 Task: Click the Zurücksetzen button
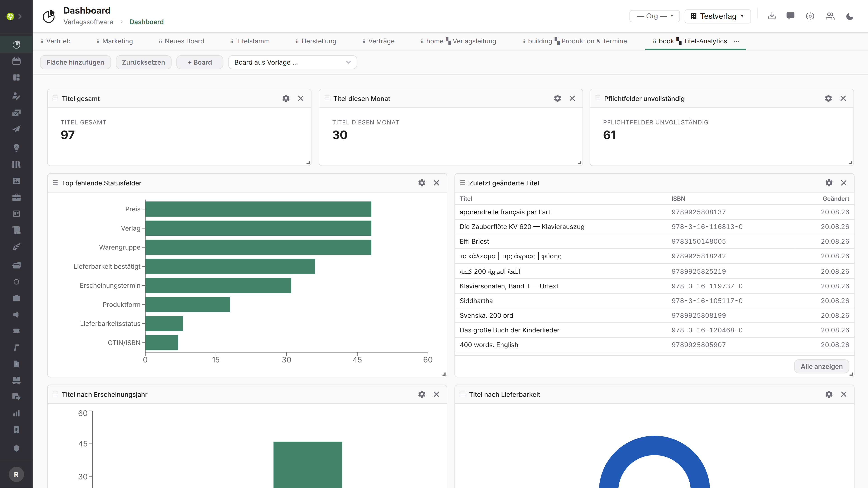coord(143,62)
